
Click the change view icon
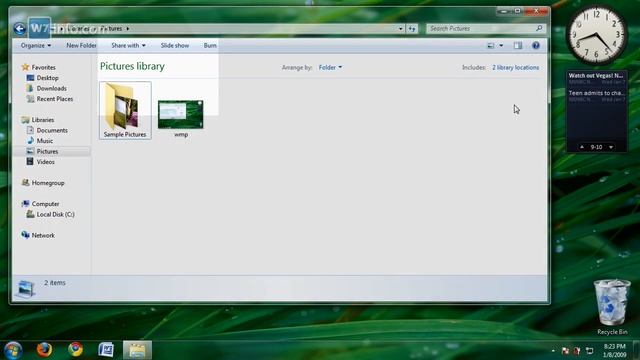pyautogui.click(x=491, y=46)
